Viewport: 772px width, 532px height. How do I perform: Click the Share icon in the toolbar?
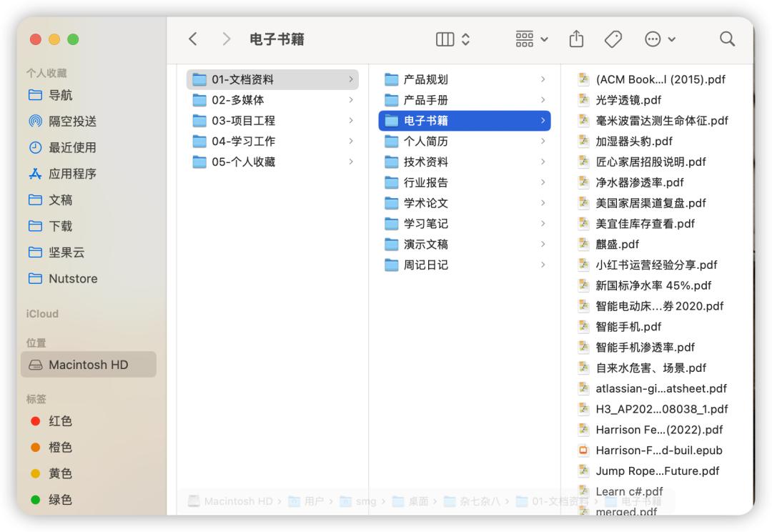(x=576, y=39)
